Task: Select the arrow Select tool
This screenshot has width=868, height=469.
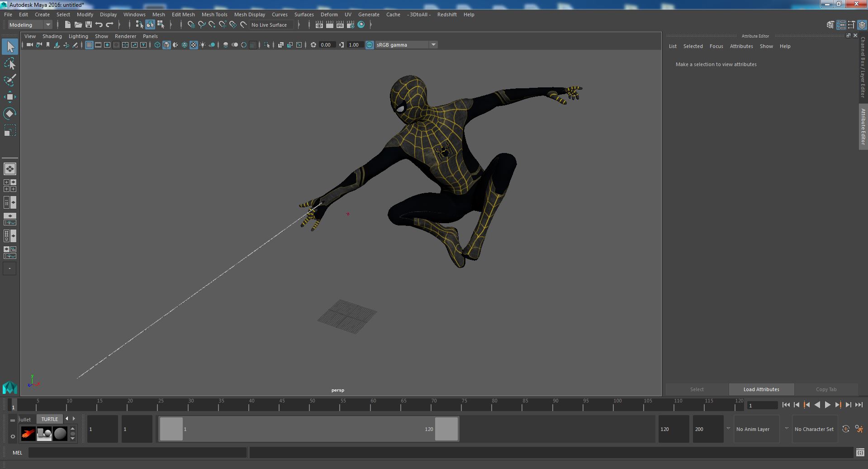Action: pos(10,47)
